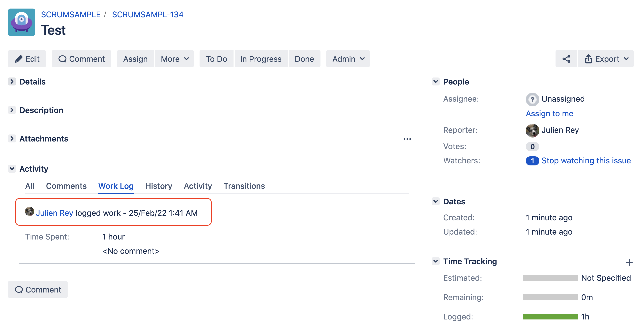Screen dimensions: 644x332
Task: Stop watching this issue
Action: (x=586, y=161)
